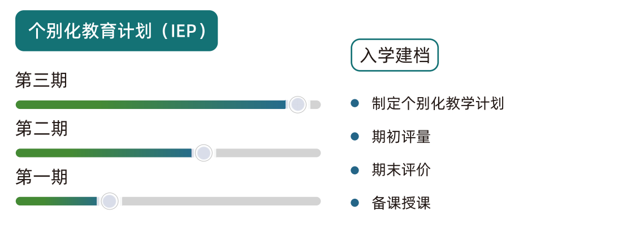Select the 入学建档 tab
The image size is (644, 232).
395,55
